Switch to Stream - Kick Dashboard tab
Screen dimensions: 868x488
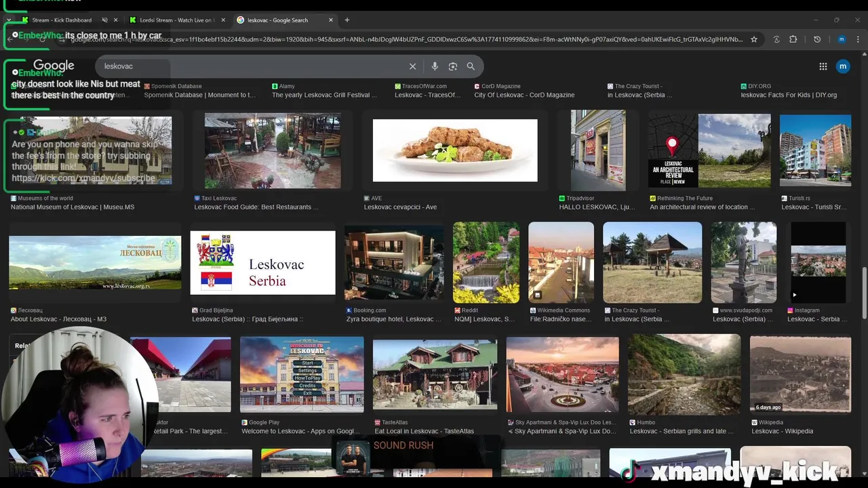pyautogui.click(x=61, y=20)
